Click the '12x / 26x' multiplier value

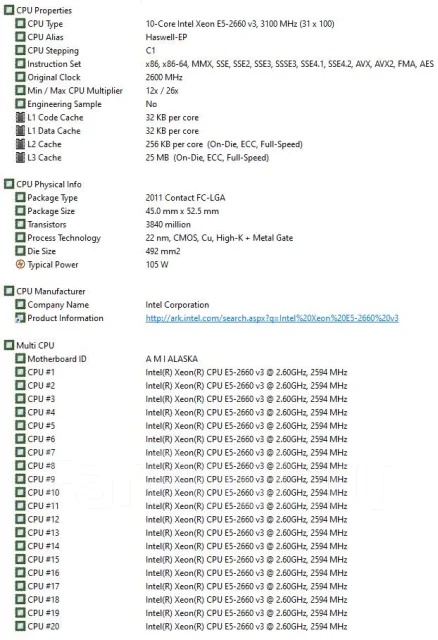point(162,91)
